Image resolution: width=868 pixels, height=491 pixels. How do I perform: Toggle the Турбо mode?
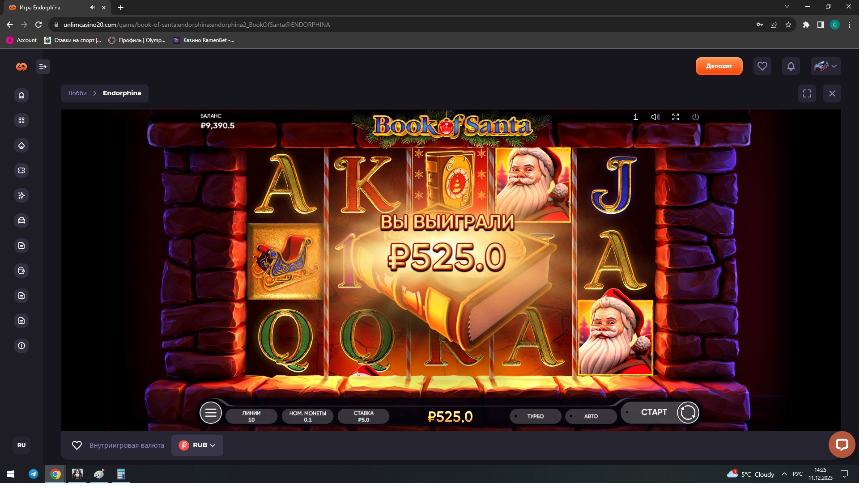(535, 416)
